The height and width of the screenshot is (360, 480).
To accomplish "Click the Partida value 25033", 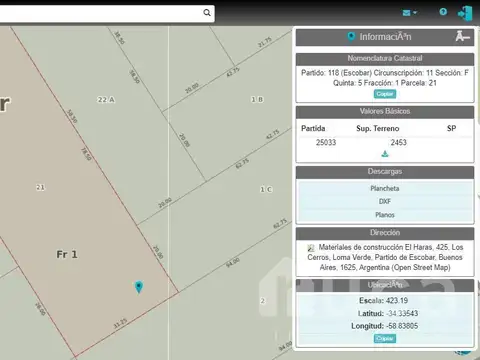I will (326, 143).
